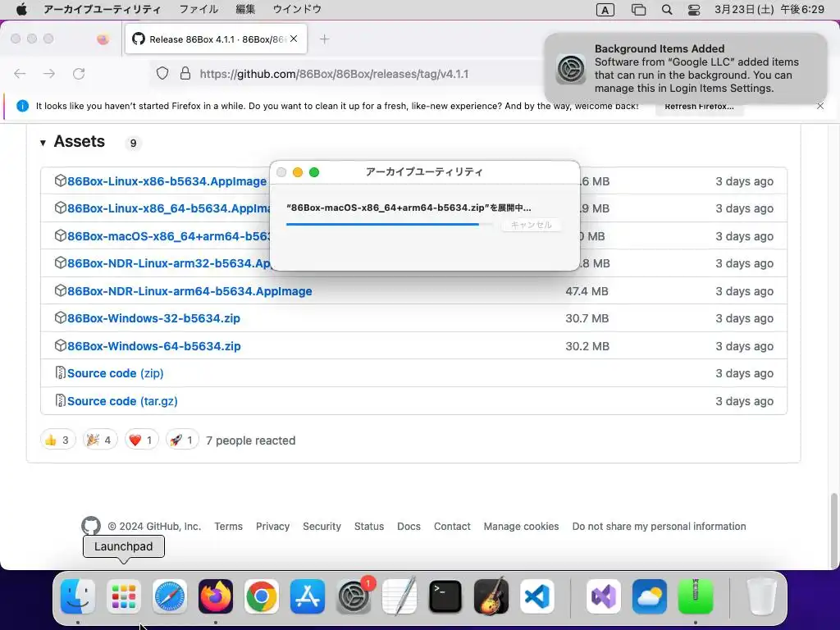
Task: Click the Stage Manager menu bar icon
Action: [638, 10]
